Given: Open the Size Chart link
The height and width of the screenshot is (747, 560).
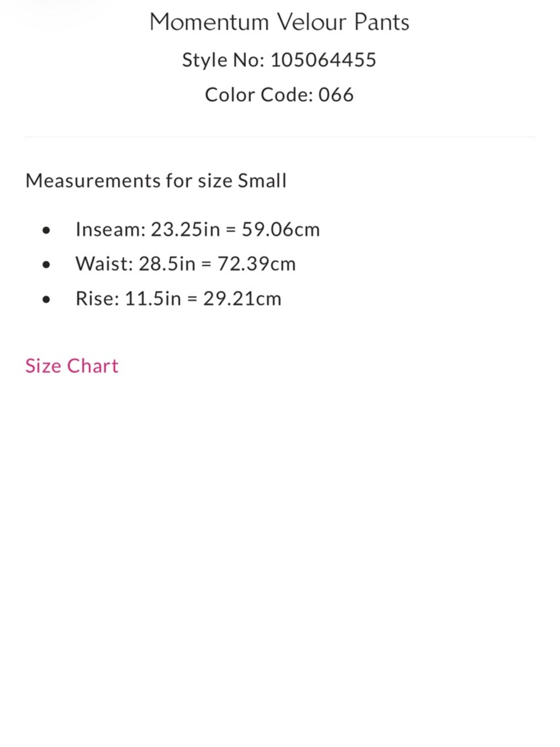Looking at the screenshot, I should tap(72, 366).
